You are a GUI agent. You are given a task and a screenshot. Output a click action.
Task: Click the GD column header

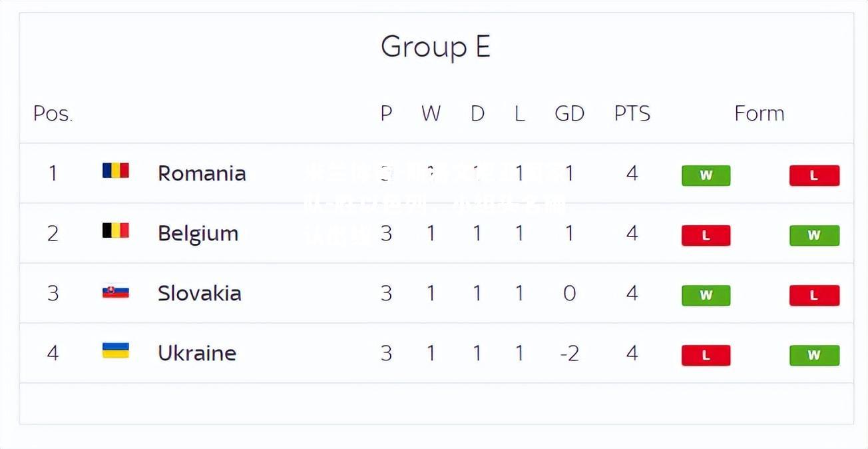(x=569, y=113)
